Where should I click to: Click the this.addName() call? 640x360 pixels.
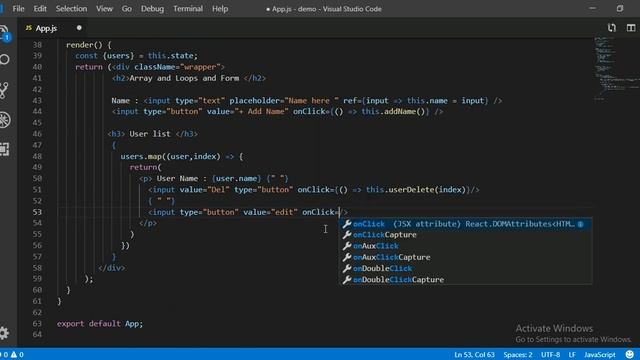click(393, 111)
